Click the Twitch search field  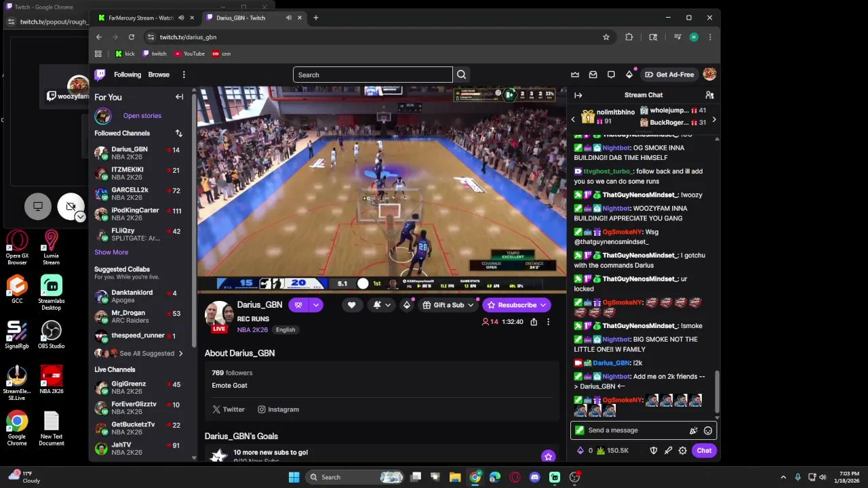point(372,75)
